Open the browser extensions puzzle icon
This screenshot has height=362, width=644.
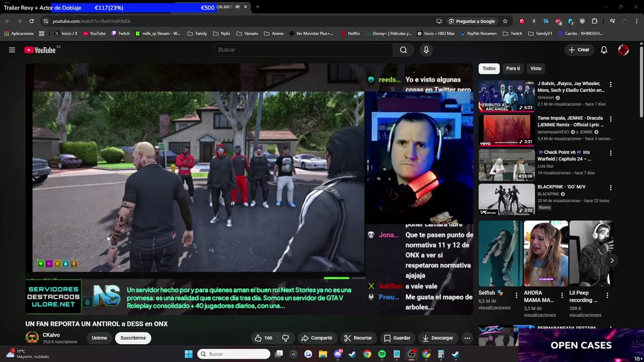(x=595, y=21)
